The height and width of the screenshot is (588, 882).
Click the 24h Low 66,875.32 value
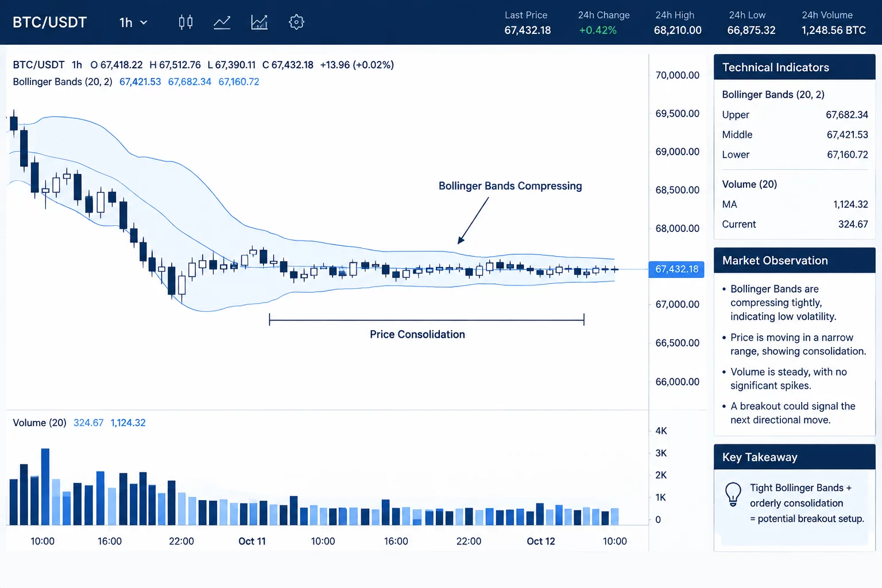(x=751, y=30)
